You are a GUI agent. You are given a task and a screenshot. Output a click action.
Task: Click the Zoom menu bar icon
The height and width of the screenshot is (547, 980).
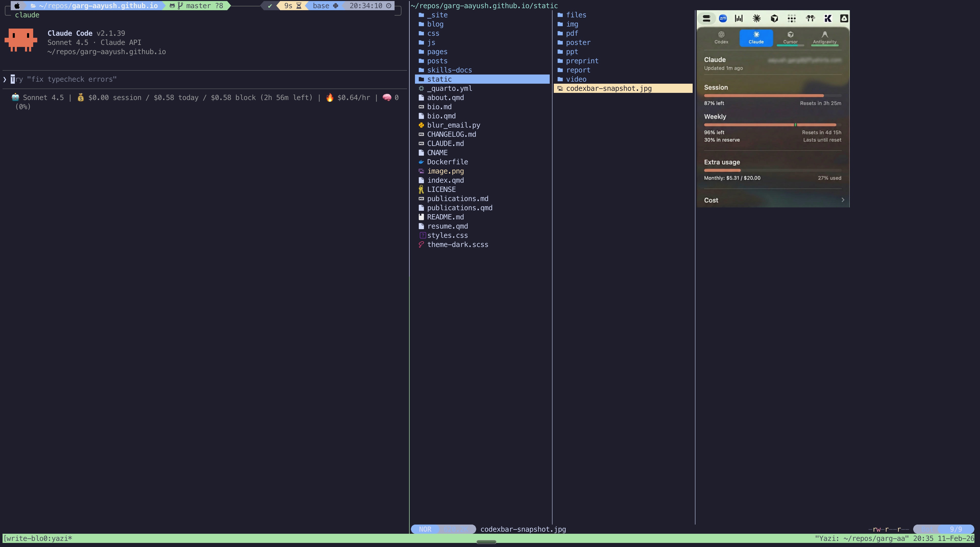pos(723,18)
